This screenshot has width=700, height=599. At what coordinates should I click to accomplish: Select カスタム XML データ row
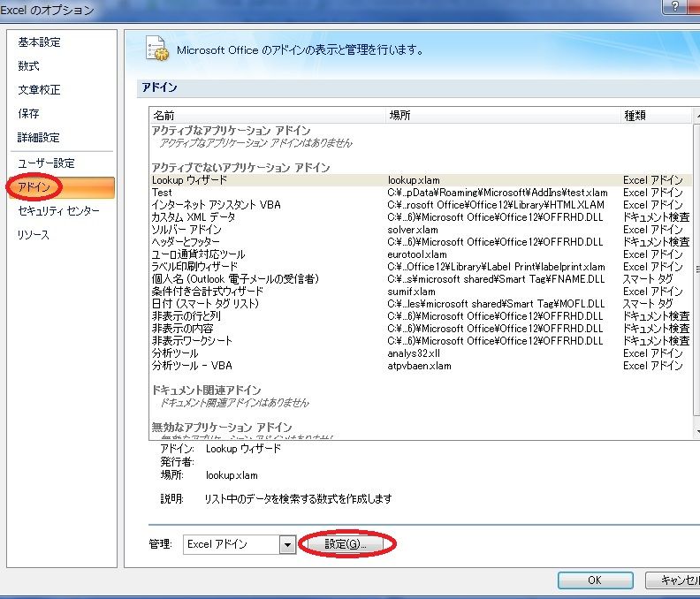(421, 217)
